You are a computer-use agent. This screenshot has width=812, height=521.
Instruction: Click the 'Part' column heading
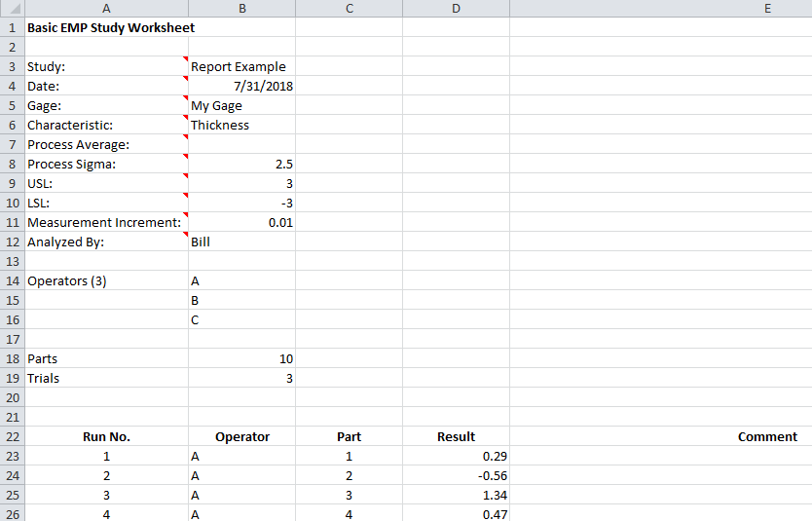tap(349, 436)
